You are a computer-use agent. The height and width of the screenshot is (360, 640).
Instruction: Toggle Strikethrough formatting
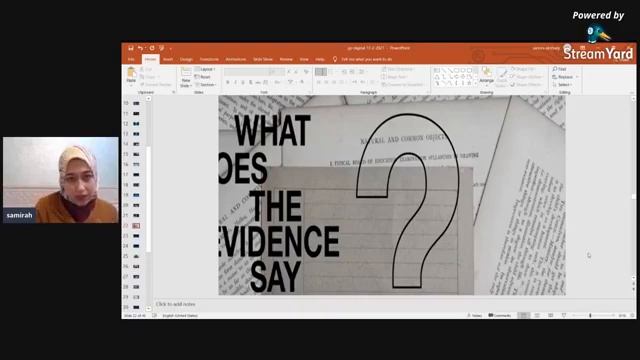258,82
